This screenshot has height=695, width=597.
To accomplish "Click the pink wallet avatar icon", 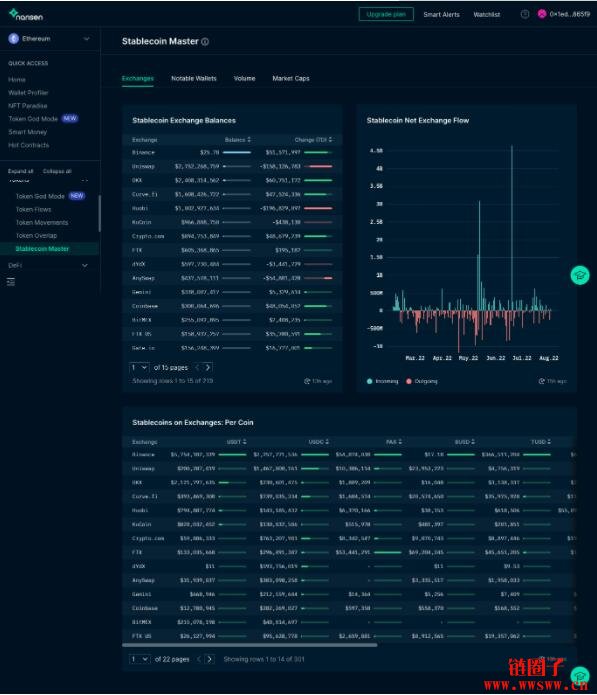I will (542, 14).
